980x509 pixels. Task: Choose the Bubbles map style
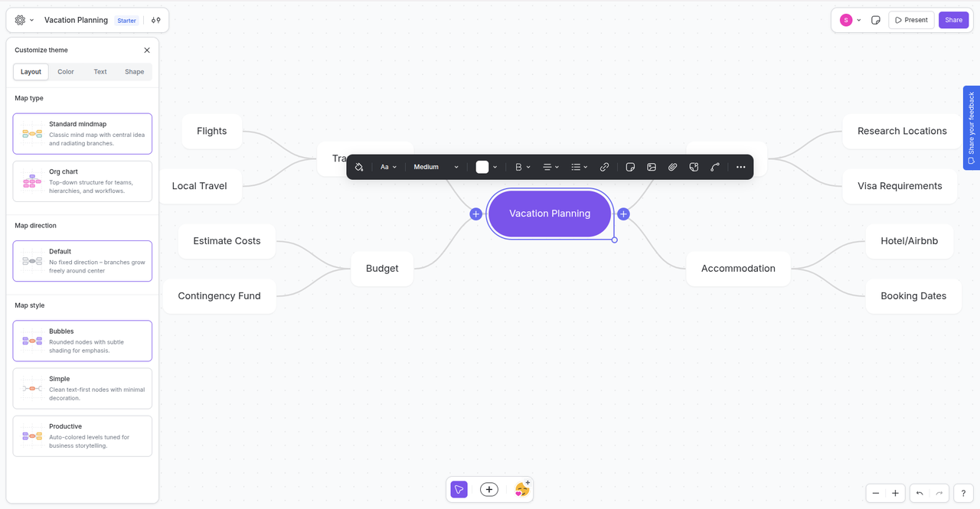83,341
